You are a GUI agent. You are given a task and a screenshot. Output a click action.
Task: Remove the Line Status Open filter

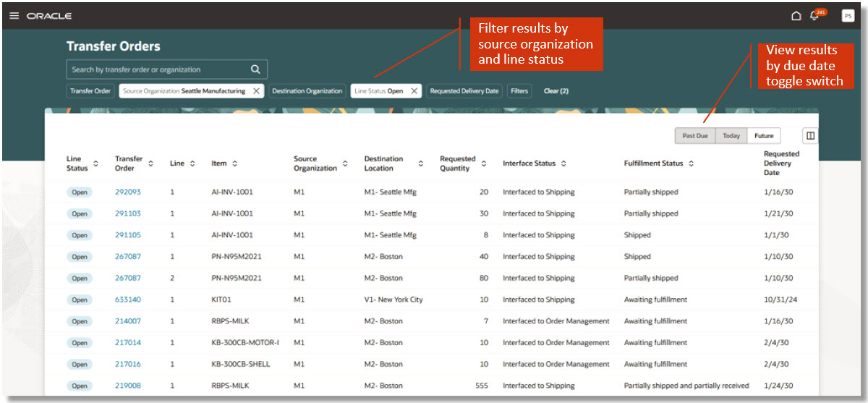pyautogui.click(x=414, y=91)
